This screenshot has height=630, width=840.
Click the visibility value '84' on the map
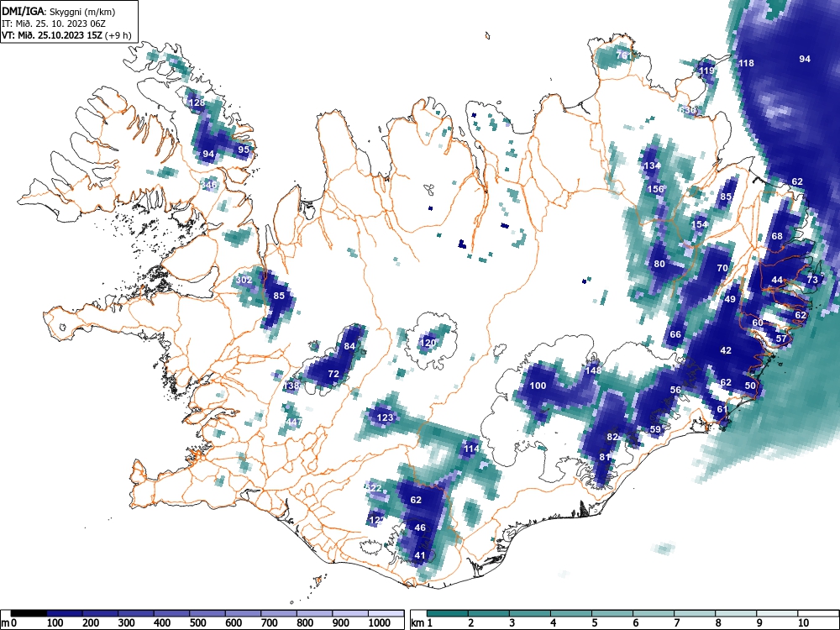click(x=349, y=346)
